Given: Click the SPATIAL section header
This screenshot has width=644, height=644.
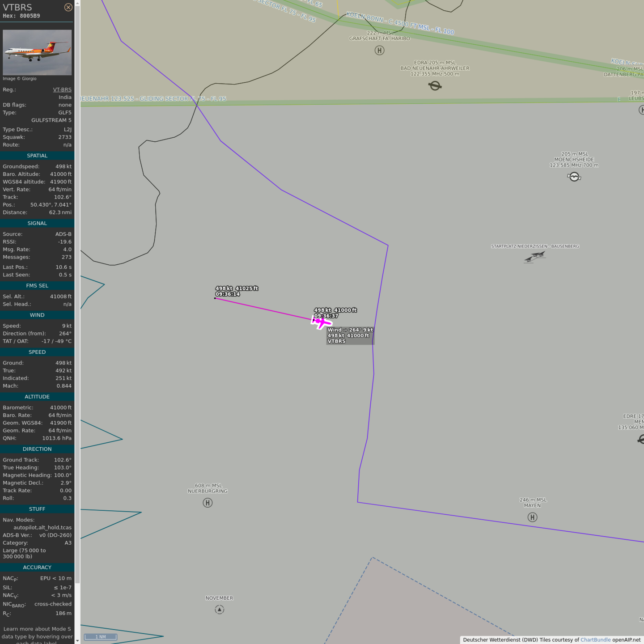Looking at the screenshot, I should (37, 156).
